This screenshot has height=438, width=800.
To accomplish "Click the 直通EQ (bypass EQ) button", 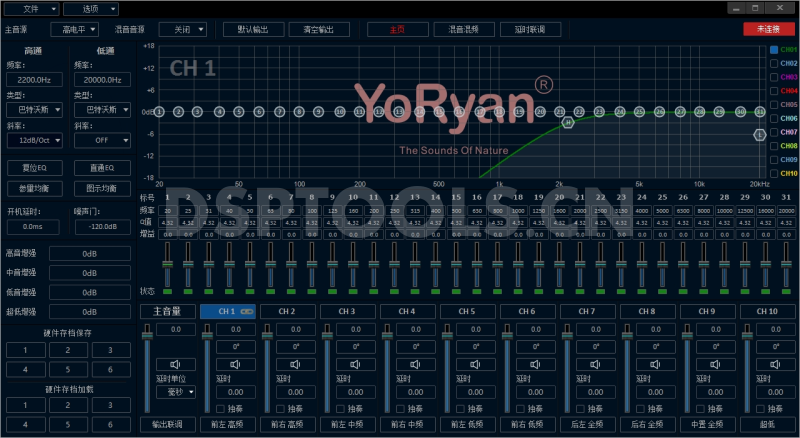I will click(103, 168).
